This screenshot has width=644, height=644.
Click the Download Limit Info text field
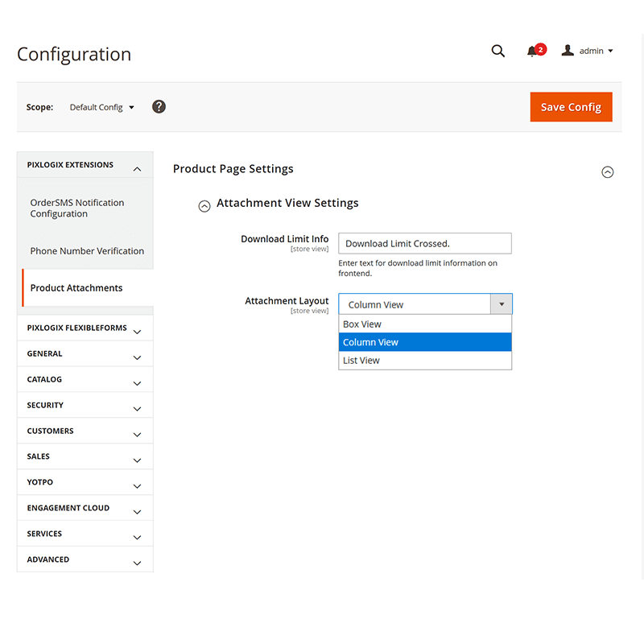pyautogui.click(x=425, y=243)
